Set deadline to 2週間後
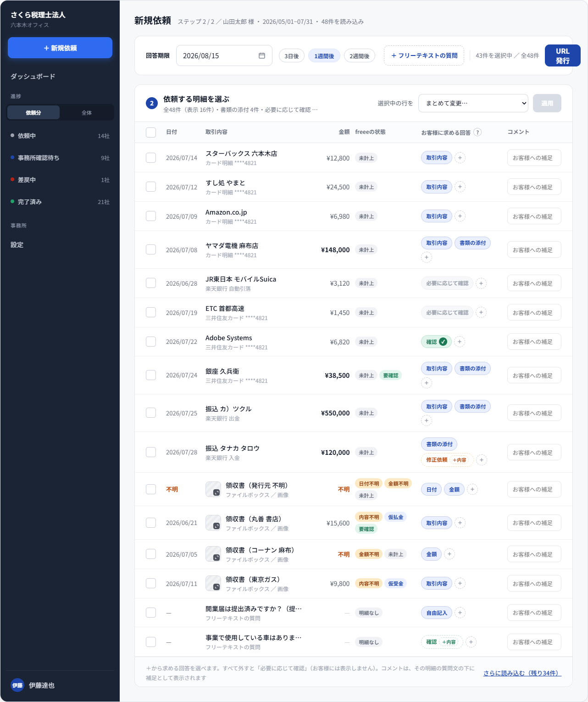588x702 pixels. (360, 56)
